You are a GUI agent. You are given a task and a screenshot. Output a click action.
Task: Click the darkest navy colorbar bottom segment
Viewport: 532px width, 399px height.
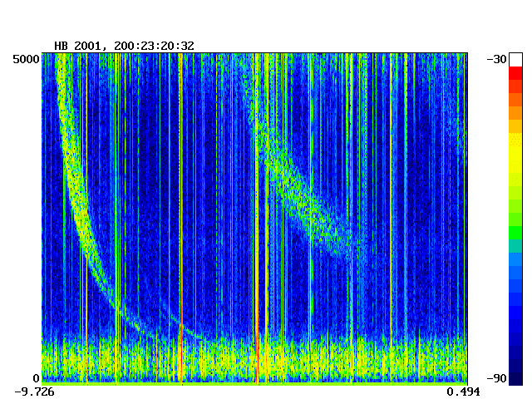(515, 379)
